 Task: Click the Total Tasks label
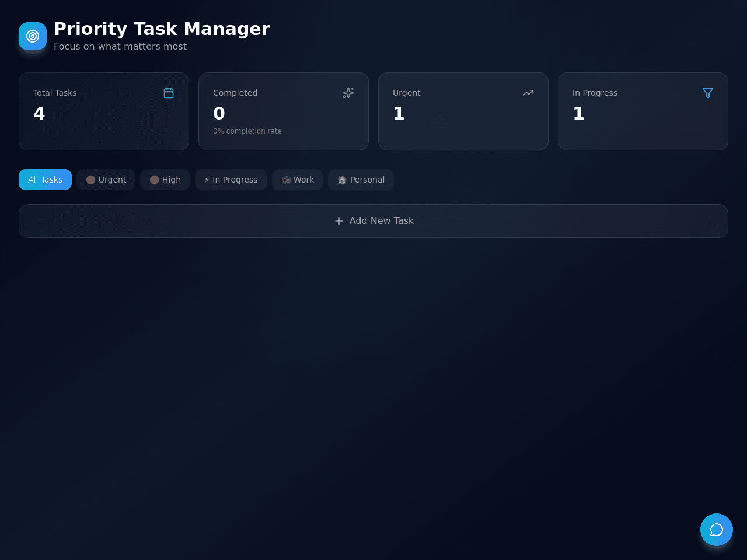coord(55,93)
